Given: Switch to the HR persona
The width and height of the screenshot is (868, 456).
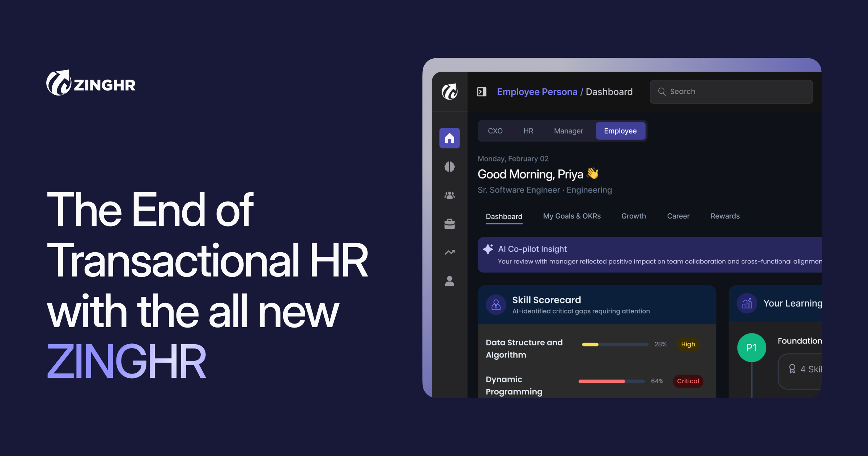Looking at the screenshot, I should (x=528, y=131).
